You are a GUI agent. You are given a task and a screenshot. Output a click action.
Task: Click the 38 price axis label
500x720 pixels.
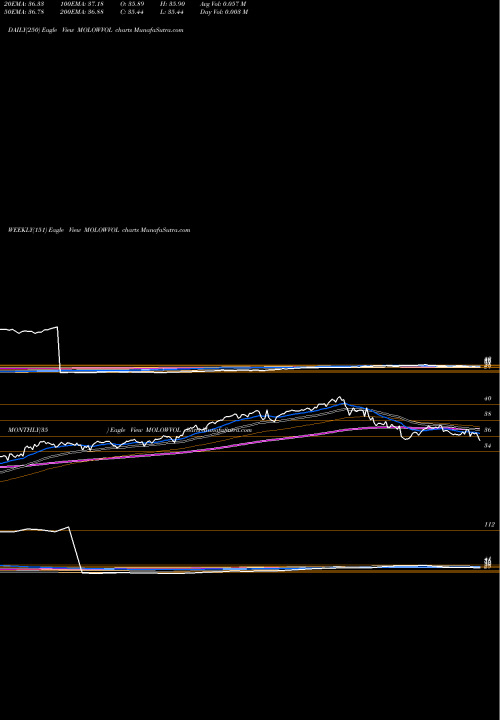pyautogui.click(x=488, y=414)
